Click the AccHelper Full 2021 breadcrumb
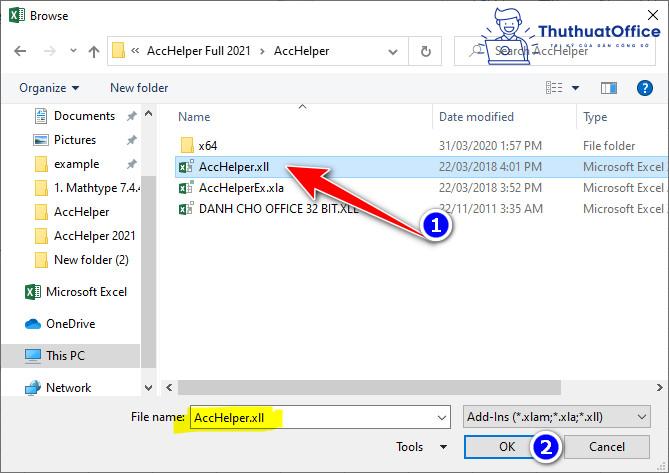Viewport: 669px width, 473px height. tap(198, 51)
